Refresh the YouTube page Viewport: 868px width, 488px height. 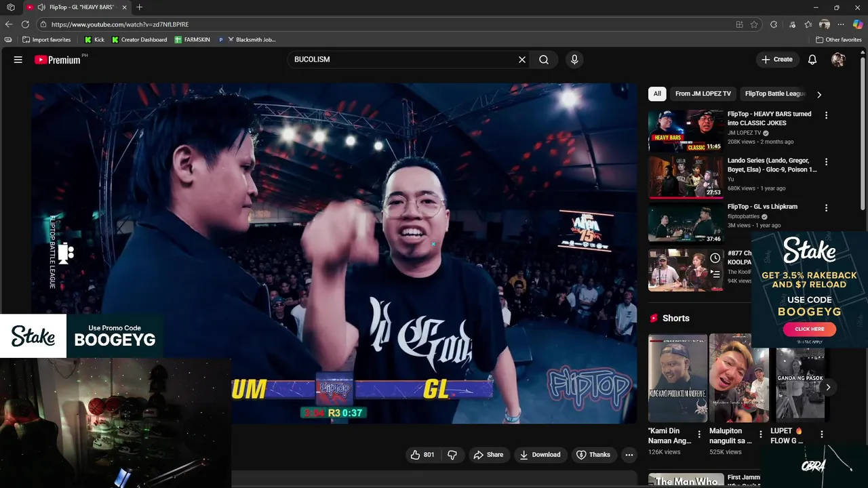25,24
